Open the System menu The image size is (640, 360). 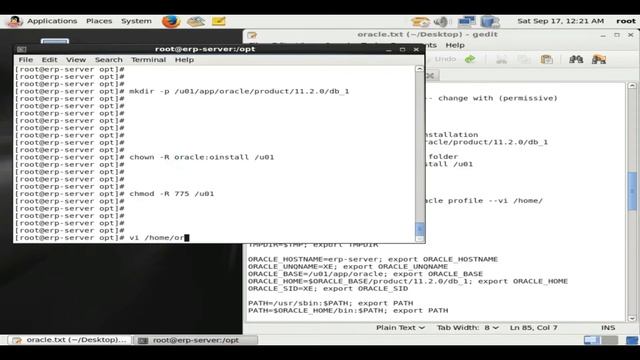pos(136,21)
